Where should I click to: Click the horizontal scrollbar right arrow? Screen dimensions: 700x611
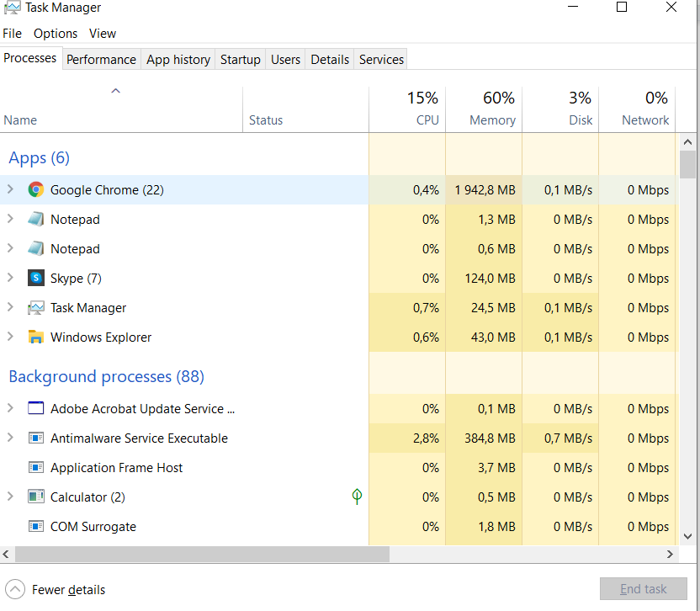670,555
